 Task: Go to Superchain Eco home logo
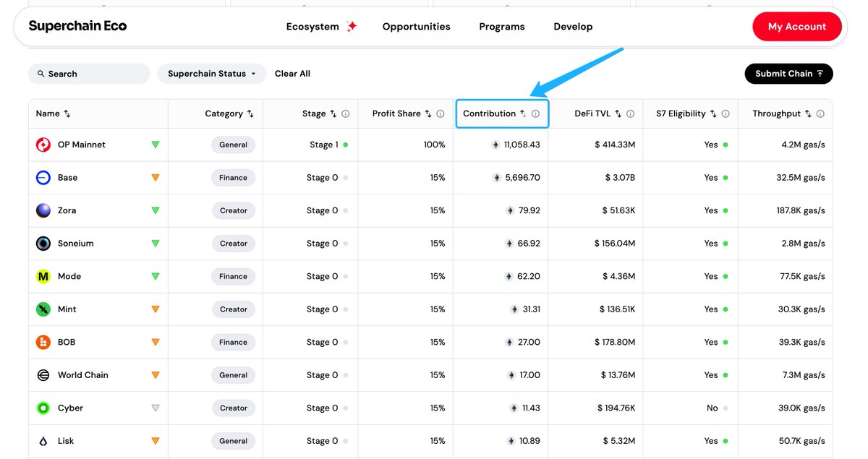pyautogui.click(x=77, y=26)
